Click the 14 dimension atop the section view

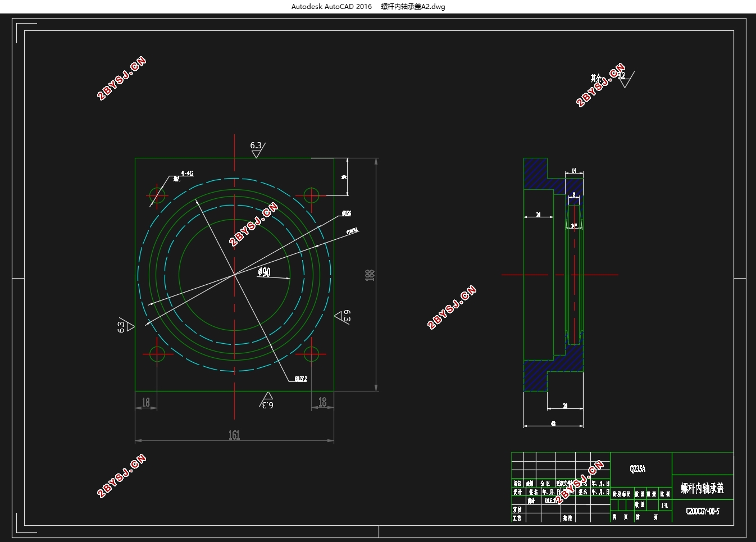click(x=574, y=170)
